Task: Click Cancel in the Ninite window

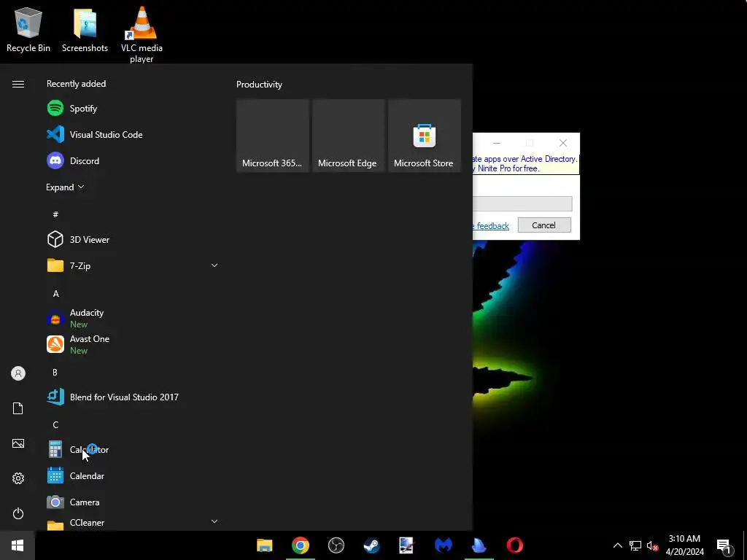Action: coord(544,225)
